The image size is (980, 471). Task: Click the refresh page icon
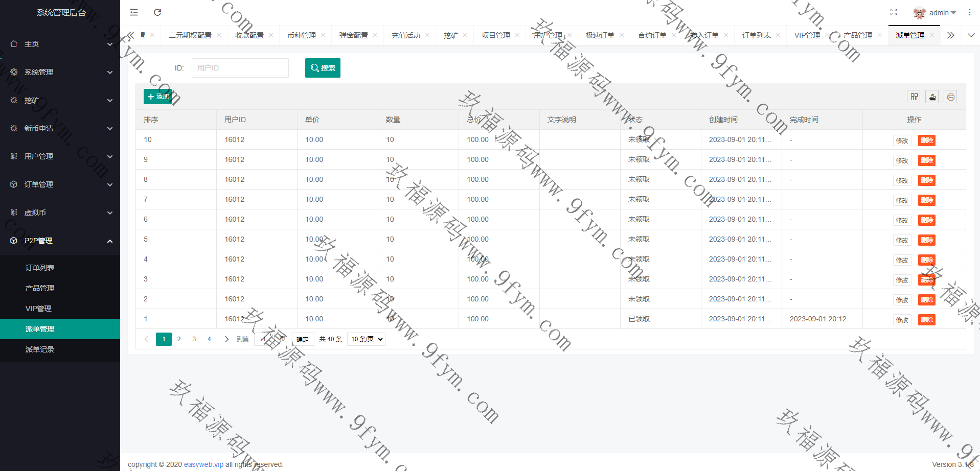(x=157, y=12)
